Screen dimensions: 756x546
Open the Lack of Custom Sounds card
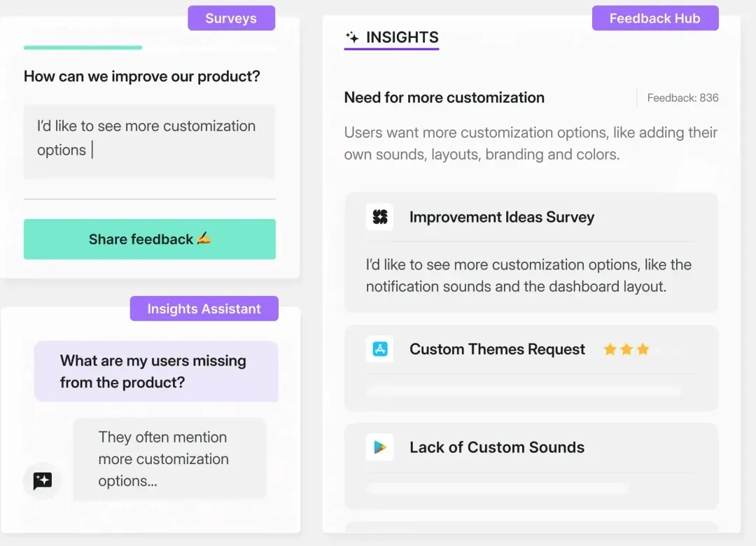(x=531, y=466)
